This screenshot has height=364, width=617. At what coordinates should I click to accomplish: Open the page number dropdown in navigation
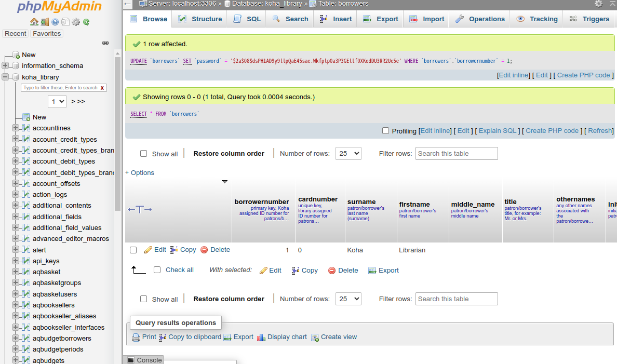pyautogui.click(x=57, y=101)
